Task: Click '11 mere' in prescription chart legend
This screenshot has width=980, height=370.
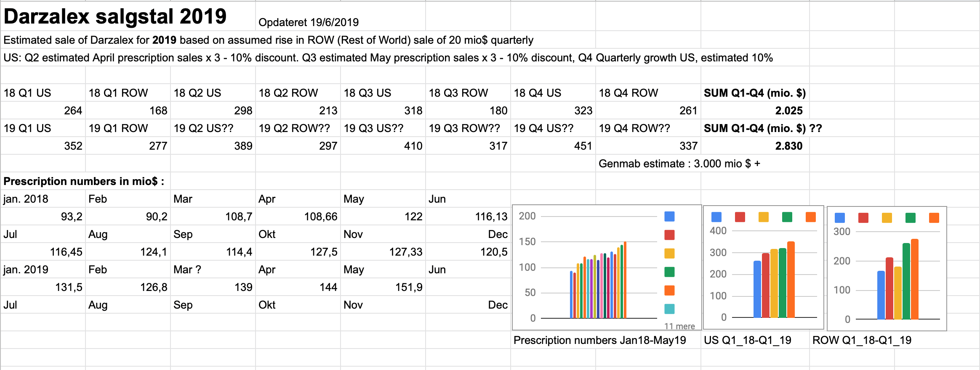Action: tap(679, 326)
